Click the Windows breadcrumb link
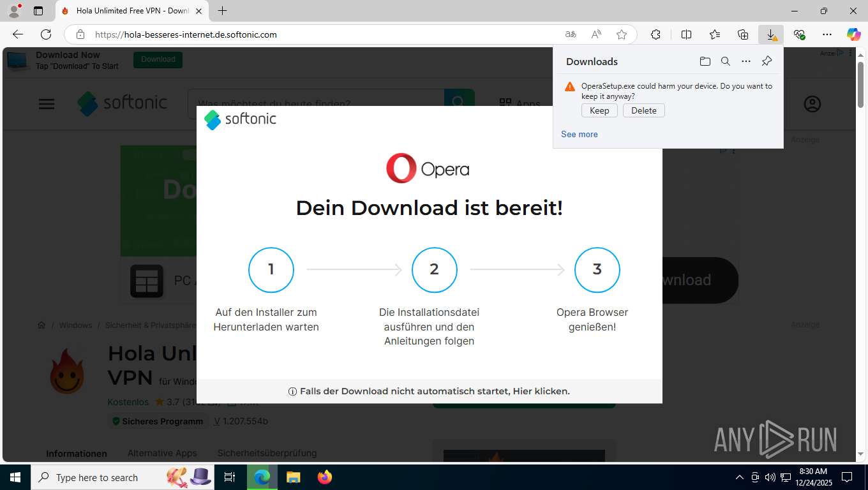This screenshot has height=490, width=868. pos(75,325)
